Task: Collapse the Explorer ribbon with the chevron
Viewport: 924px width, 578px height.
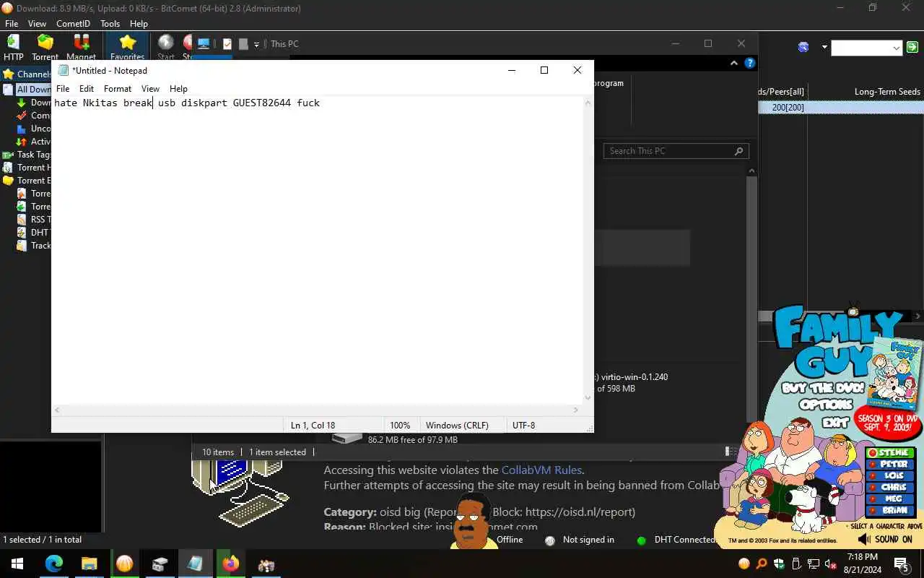Action: [735, 64]
